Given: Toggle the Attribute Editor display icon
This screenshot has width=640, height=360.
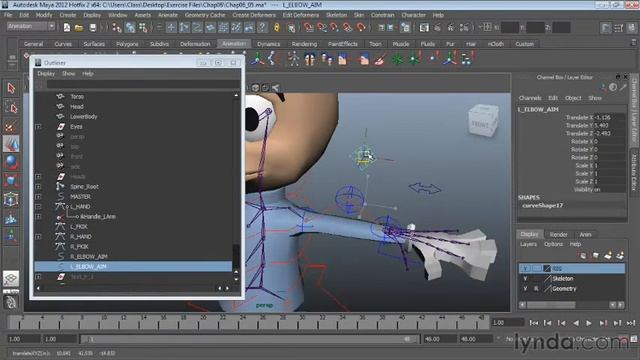Looking at the screenshot, I should pos(606,28).
